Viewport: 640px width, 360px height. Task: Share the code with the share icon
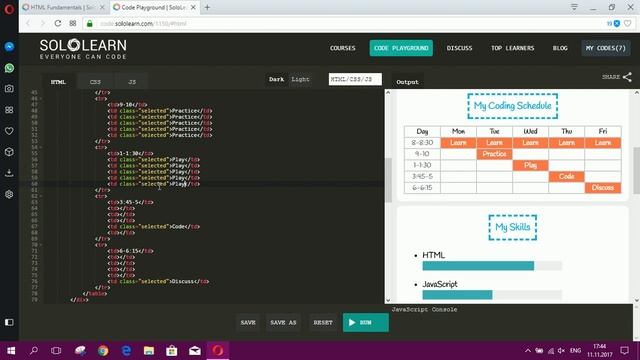point(627,77)
